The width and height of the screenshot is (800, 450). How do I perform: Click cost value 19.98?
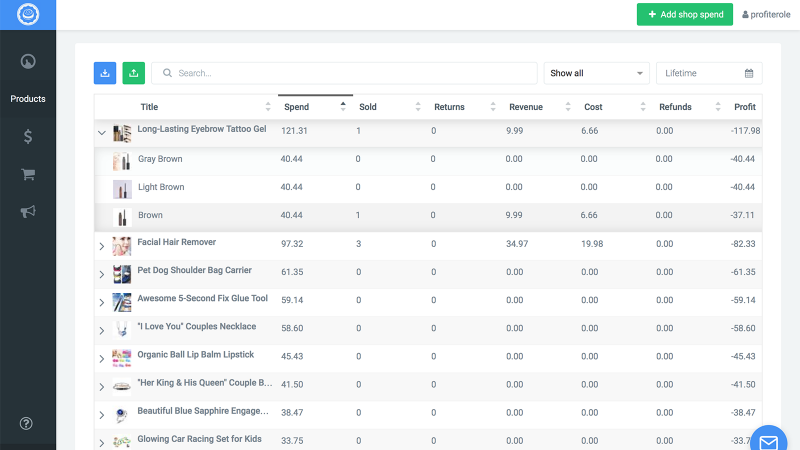[x=592, y=244]
